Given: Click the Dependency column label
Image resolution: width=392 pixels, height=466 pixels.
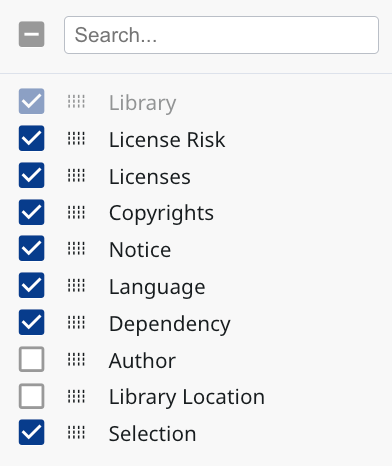Looking at the screenshot, I should (x=170, y=324).
